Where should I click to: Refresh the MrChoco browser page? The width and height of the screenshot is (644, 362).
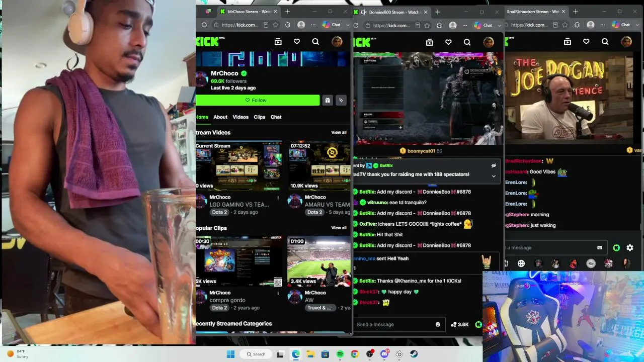[204, 25]
